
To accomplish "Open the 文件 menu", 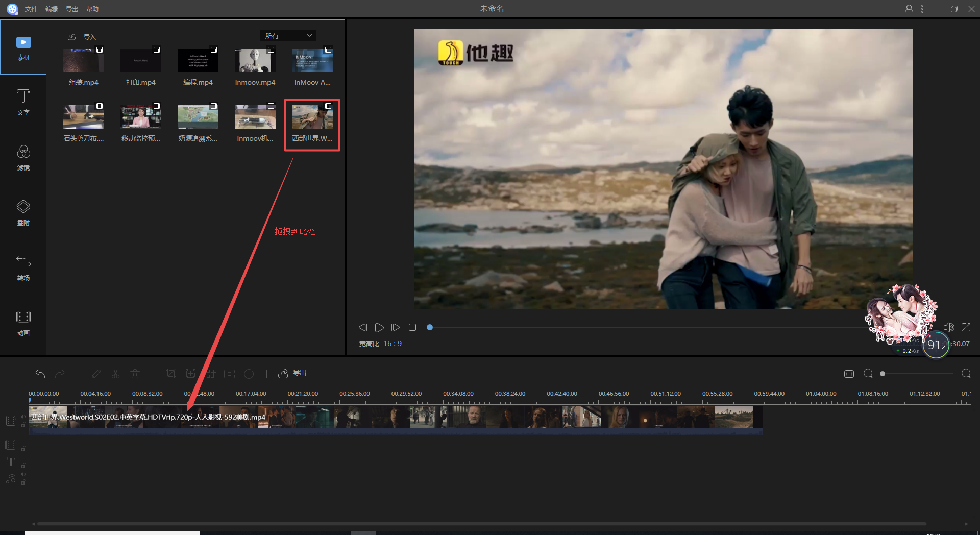I will coord(31,9).
